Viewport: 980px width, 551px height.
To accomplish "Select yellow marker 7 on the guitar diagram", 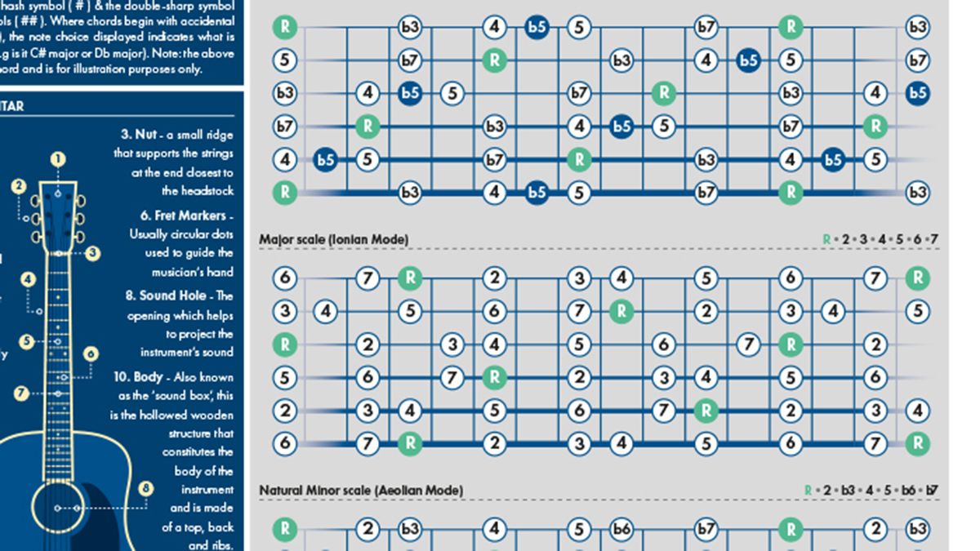I will coord(22,393).
